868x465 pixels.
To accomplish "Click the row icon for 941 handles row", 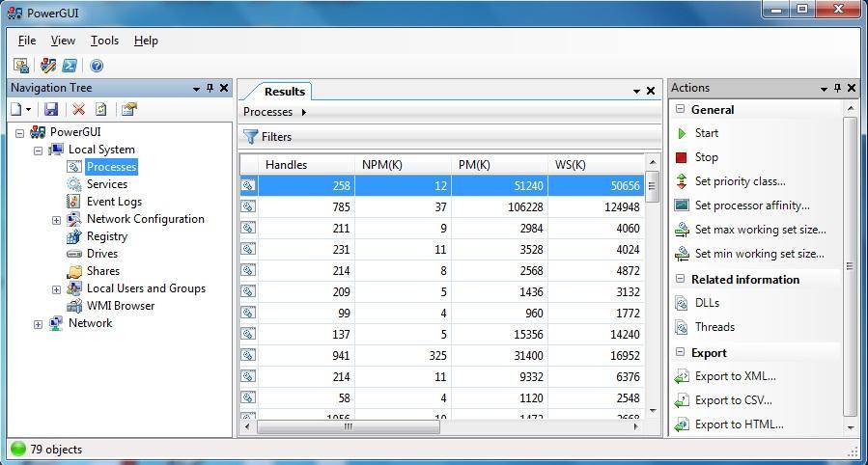I will point(248,355).
